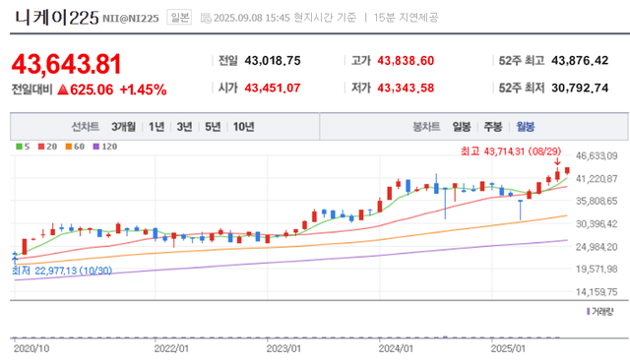Click the calendar icon beside timestamp
Image resolution: width=630 pixels, height=364 pixels.
(x=206, y=18)
